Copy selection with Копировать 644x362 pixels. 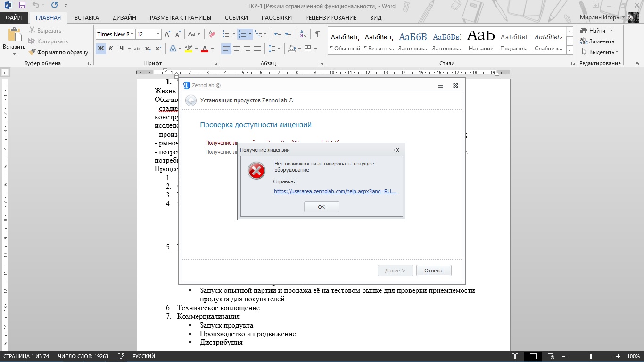point(48,41)
